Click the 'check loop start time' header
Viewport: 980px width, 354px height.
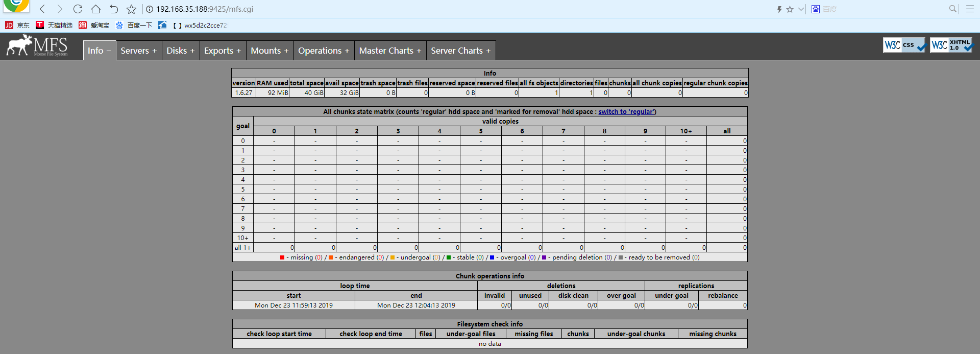[279, 334]
